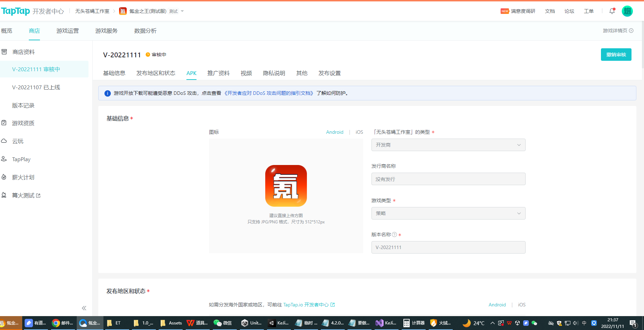Click the 发行商名称 input field
The image size is (644, 330).
point(448,179)
